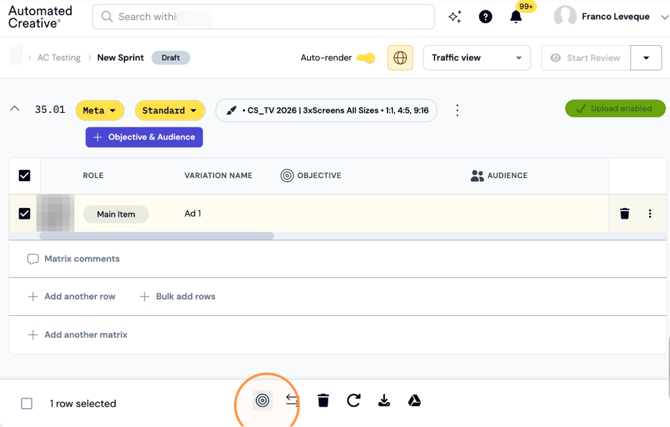Click Bulk add rows

pyautogui.click(x=178, y=297)
